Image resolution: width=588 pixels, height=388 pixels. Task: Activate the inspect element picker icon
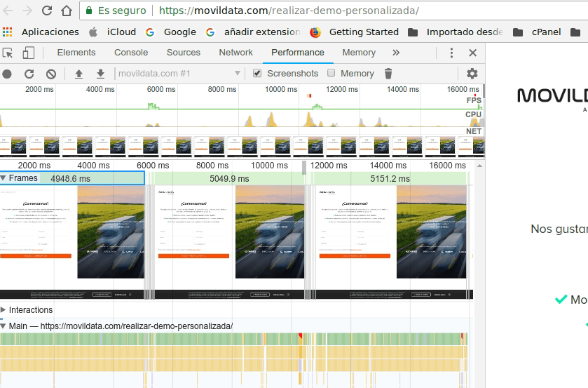(8, 53)
